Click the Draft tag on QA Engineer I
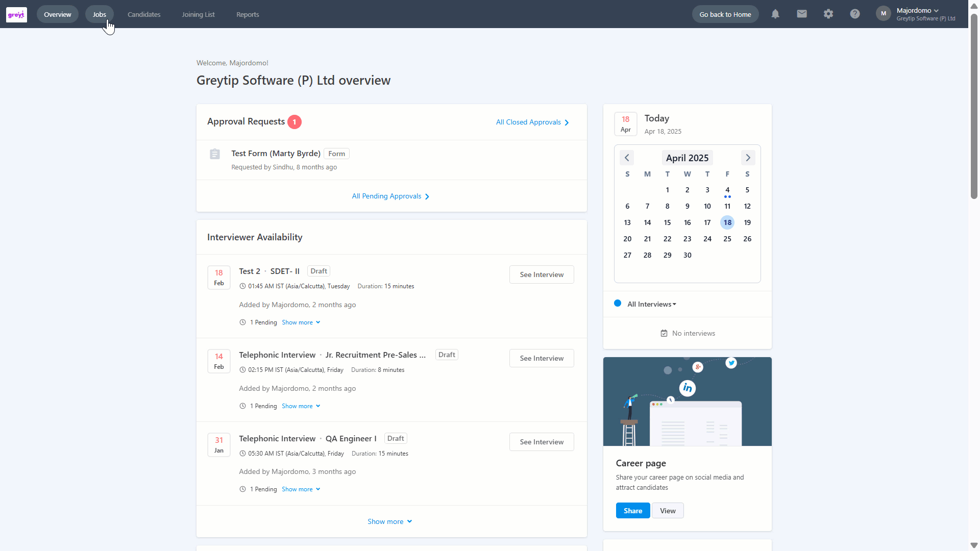 [396, 438]
